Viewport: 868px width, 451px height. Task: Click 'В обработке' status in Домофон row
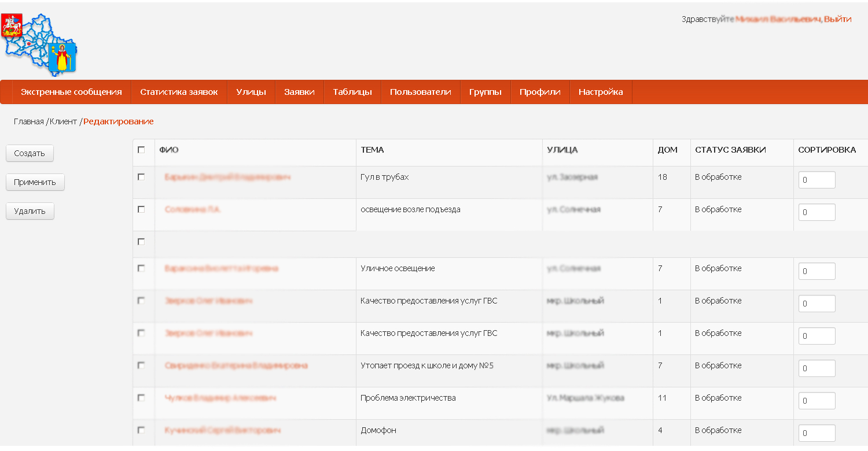[718, 430]
